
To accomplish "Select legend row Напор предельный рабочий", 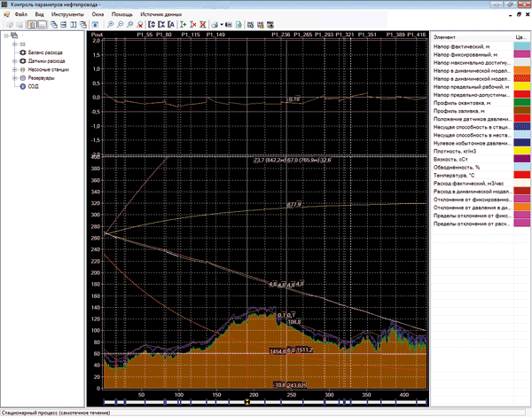I will (x=481, y=87).
